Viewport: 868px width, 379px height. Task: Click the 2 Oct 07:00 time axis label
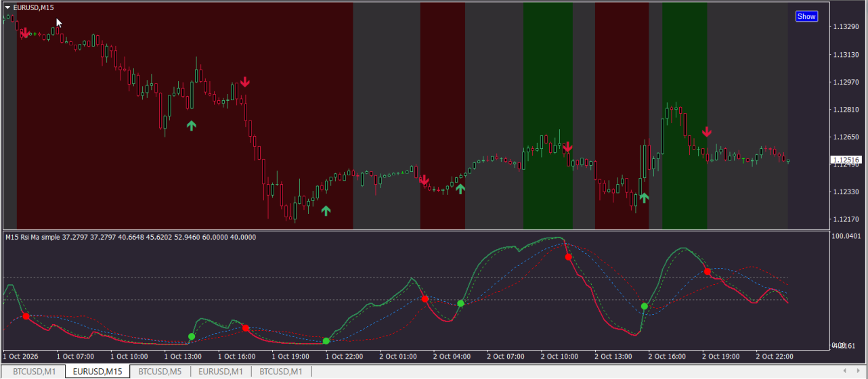click(x=506, y=356)
